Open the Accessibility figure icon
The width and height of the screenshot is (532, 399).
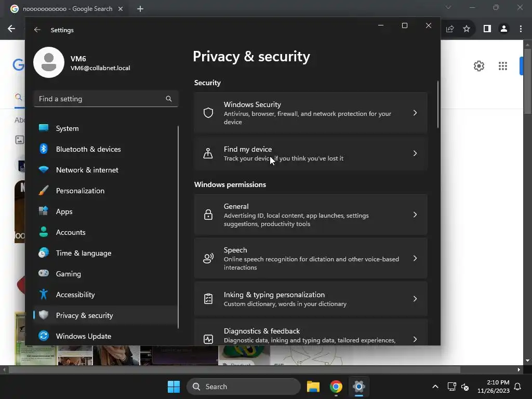[44, 294]
